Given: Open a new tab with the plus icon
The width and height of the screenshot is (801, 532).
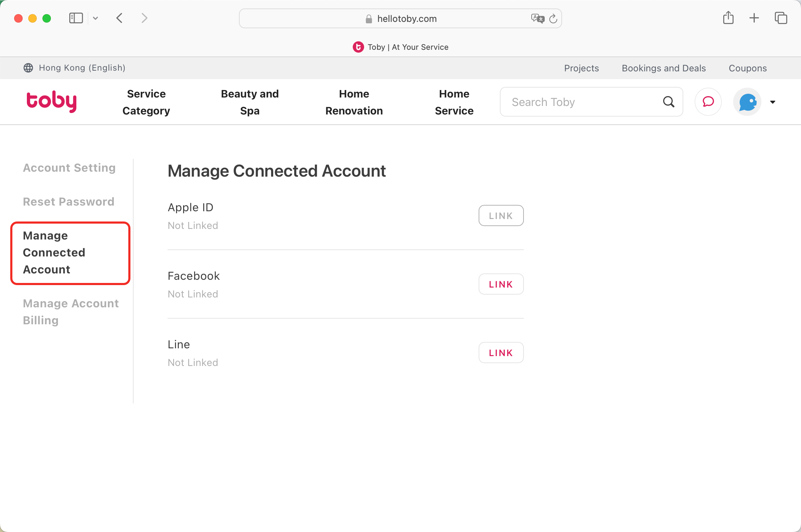Looking at the screenshot, I should 754,18.
